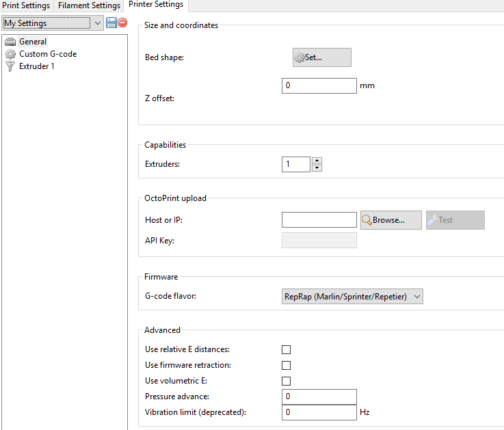
Task: Click the funnel icon beside Extruder 1
Action: click(x=10, y=66)
